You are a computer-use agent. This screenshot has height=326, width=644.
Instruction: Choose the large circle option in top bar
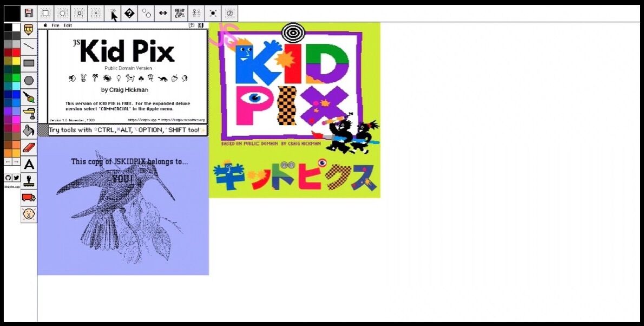(x=62, y=13)
